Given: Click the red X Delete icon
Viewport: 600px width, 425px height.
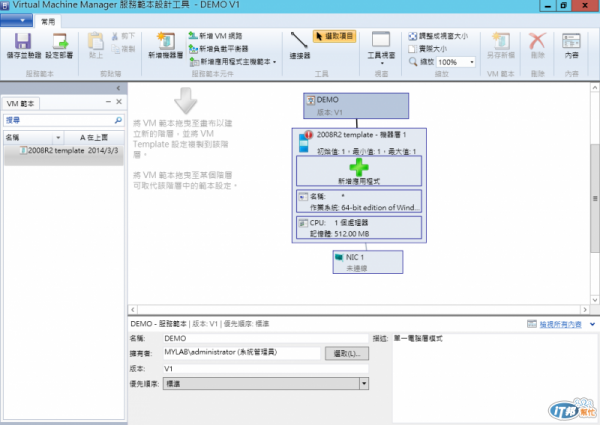Looking at the screenshot, I should pos(537,41).
